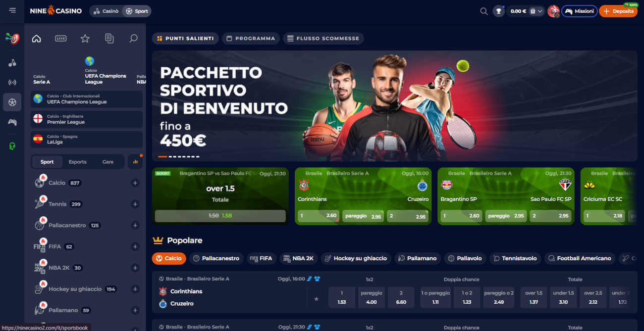The height and width of the screenshot is (331, 644).
Task: Select the Esports tab in sidebar
Action: pos(77,162)
